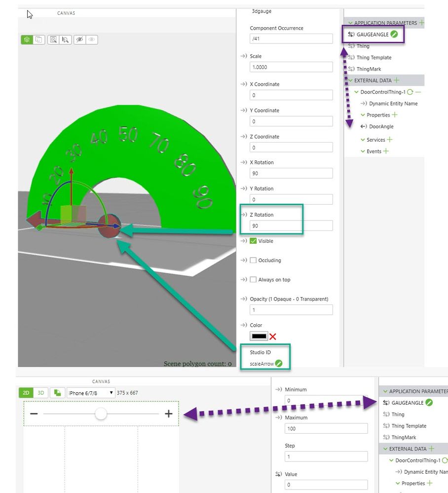
Task: Click the edit pencil next to scaleArrow
Action: click(279, 364)
